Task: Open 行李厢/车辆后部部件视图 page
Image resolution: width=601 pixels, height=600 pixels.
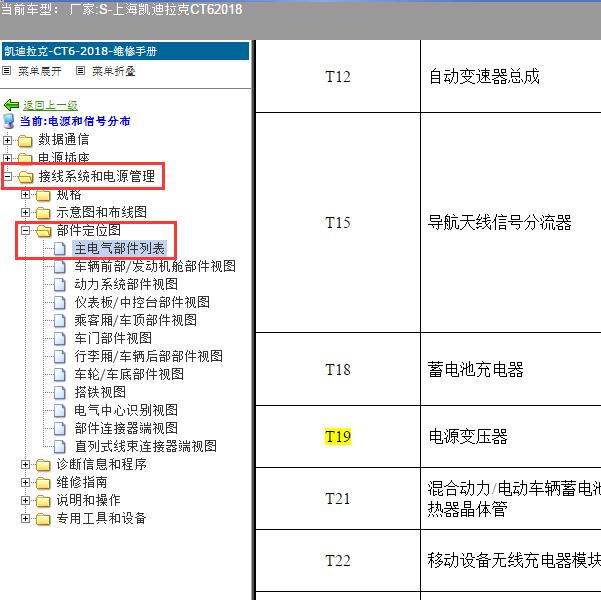Action: click(x=149, y=356)
